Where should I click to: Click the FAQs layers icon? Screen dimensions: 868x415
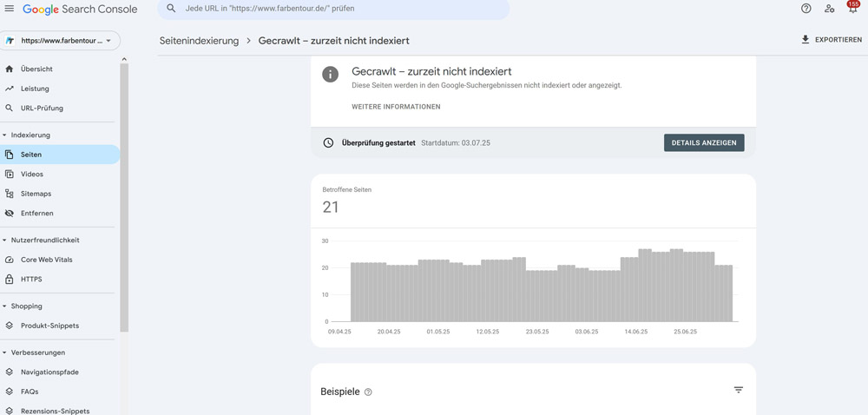point(9,392)
